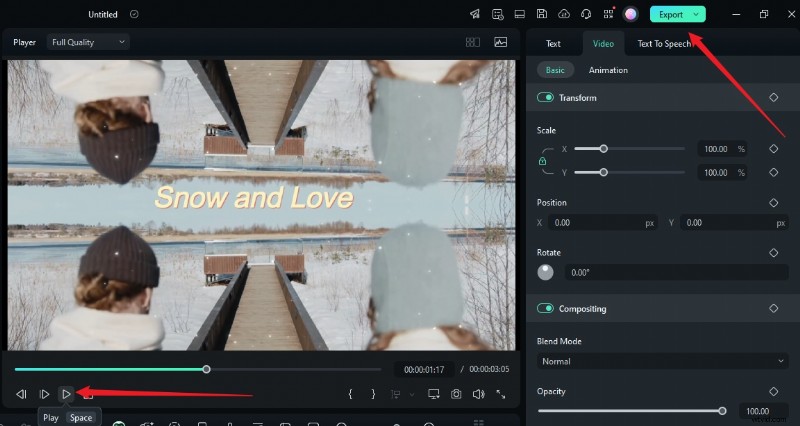This screenshot has width=800, height=426.
Task: Click the check status icon beside Untitled
Action: [x=134, y=14]
